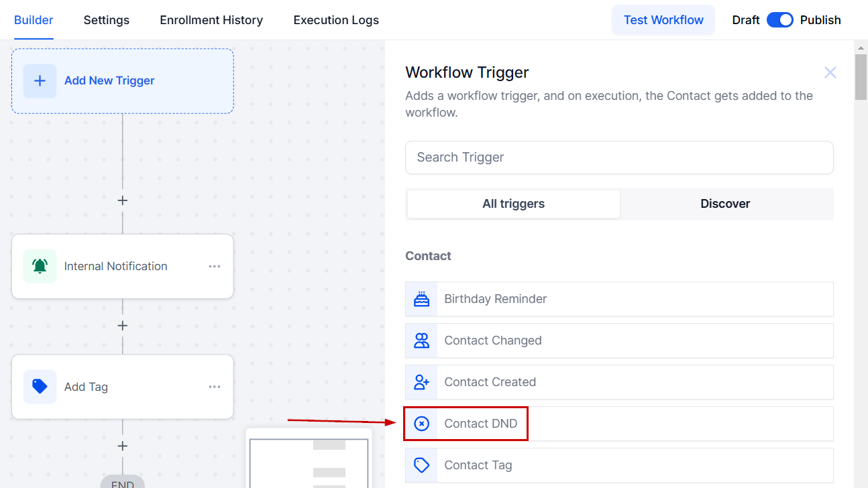This screenshot has height=488, width=868.
Task: Click the Test Workflow button
Action: [663, 20]
